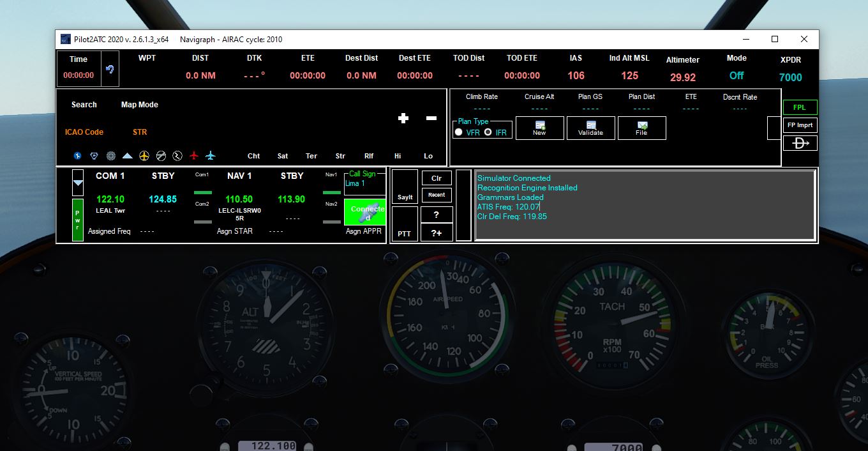Image resolution: width=868 pixels, height=451 pixels.
Task: Click the Call Sign field showing Lima 1
Action: [x=364, y=184]
